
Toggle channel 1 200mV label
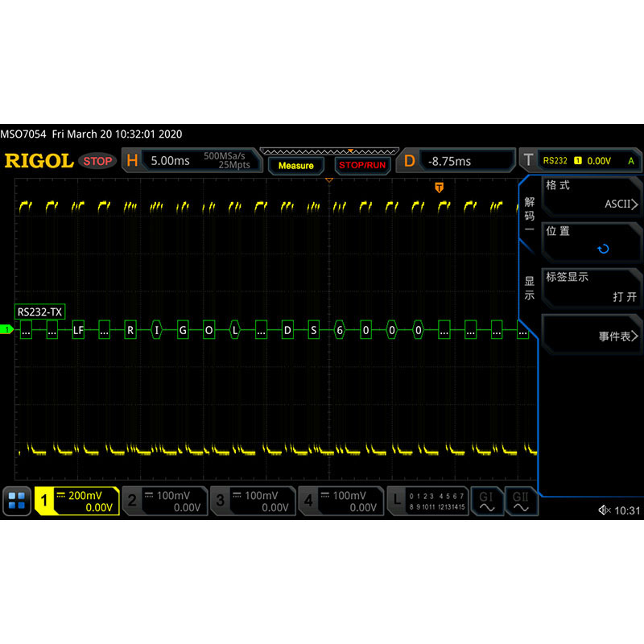click(x=77, y=501)
